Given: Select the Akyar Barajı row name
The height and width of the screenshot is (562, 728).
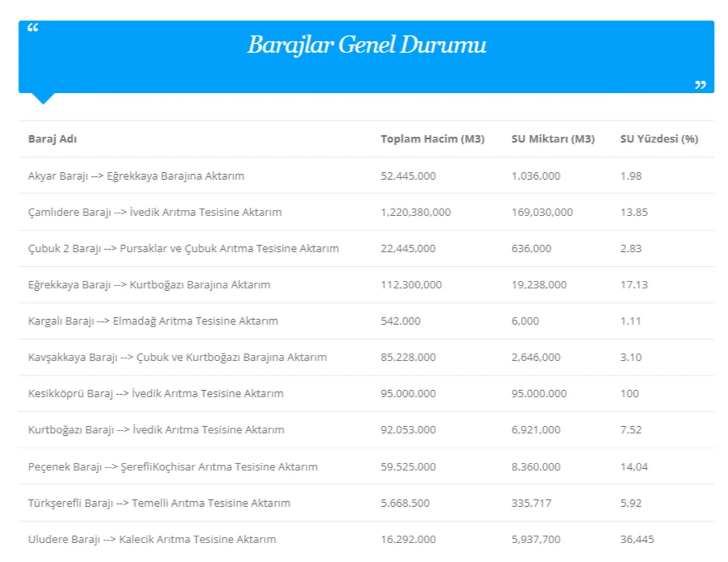Looking at the screenshot, I should (x=136, y=176).
